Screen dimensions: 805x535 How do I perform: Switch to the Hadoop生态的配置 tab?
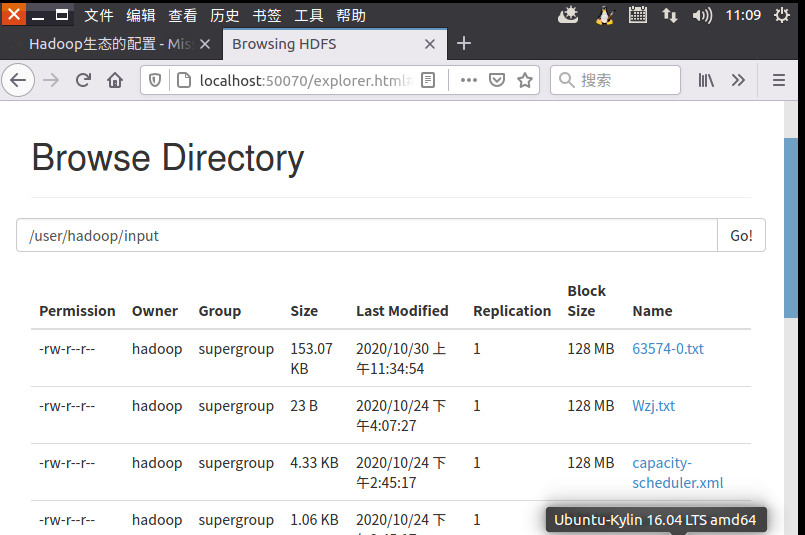point(110,44)
